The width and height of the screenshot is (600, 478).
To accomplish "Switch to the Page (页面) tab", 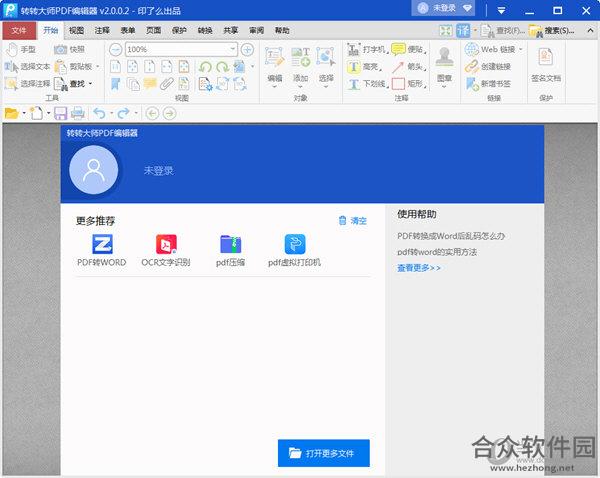I will click(153, 30).
